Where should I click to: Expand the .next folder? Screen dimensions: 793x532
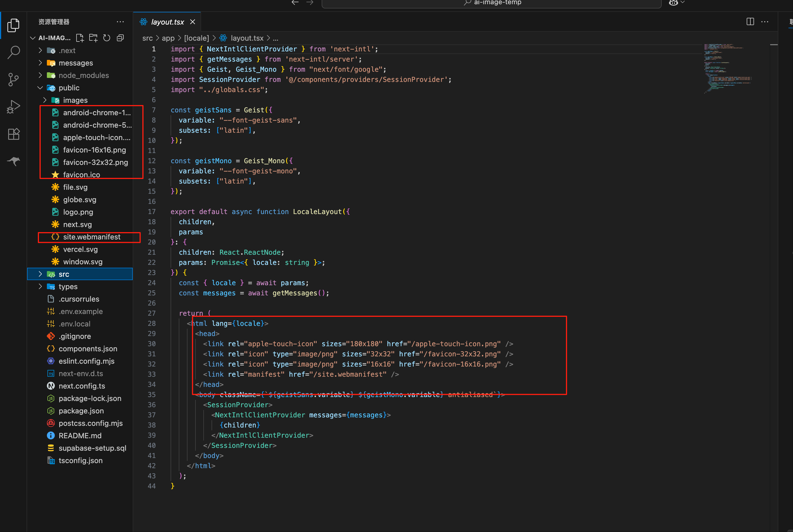80,51
